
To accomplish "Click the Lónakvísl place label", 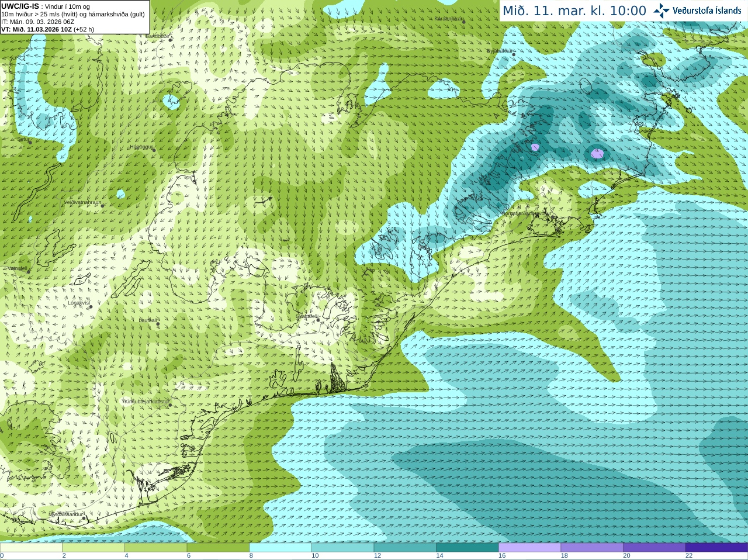I will (78, 303).
